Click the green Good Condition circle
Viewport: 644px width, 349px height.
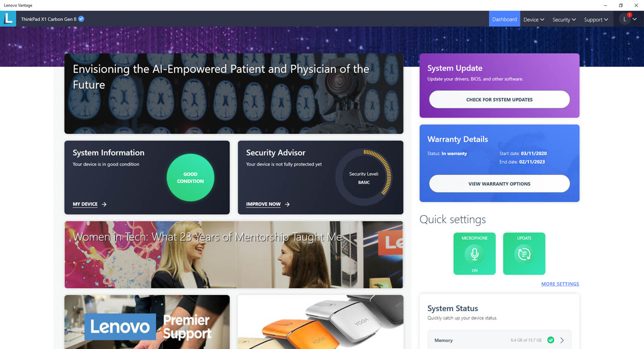[191, 178]
